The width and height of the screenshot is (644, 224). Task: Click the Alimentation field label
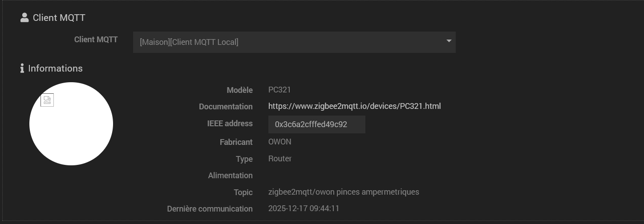click(x=230, y=176)
